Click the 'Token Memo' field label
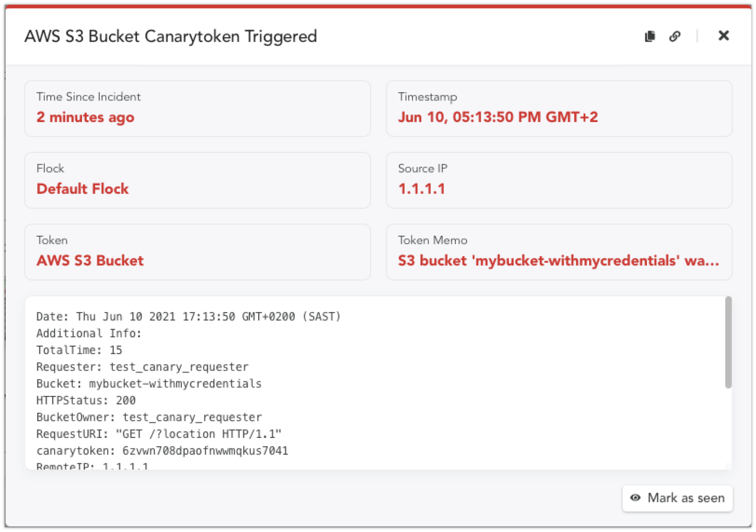The image size is (756, 532). [x=433, y=240]
